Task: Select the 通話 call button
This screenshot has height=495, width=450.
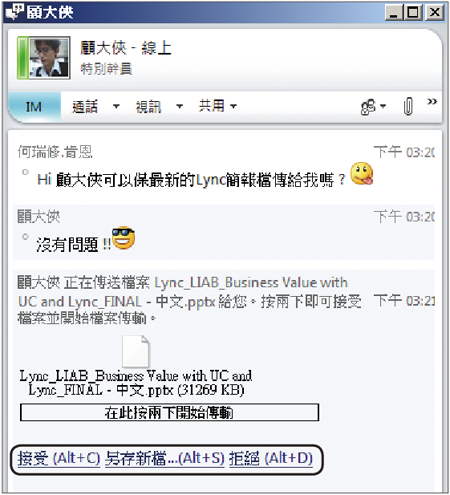Action: point(85,107)
